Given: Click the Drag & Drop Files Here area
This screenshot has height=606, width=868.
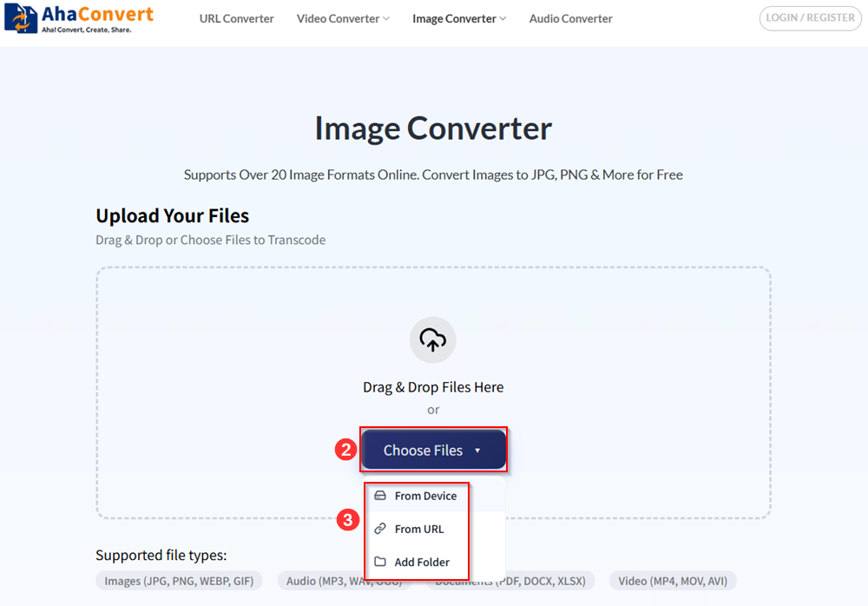Looking at the screenshot, I should [x=433, y=386].
